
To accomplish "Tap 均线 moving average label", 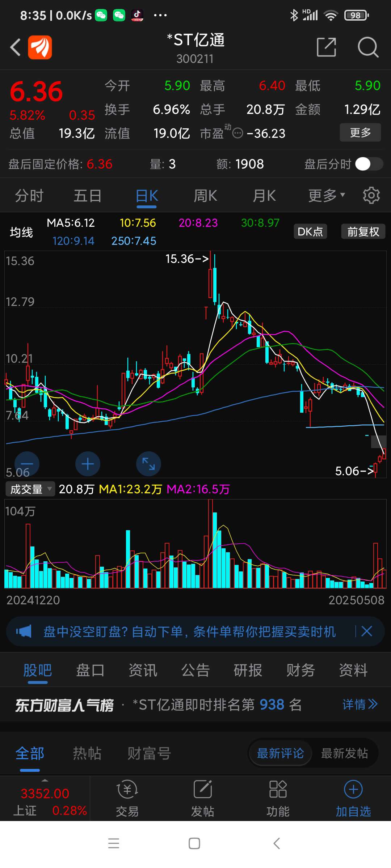I will click(21, 232).
